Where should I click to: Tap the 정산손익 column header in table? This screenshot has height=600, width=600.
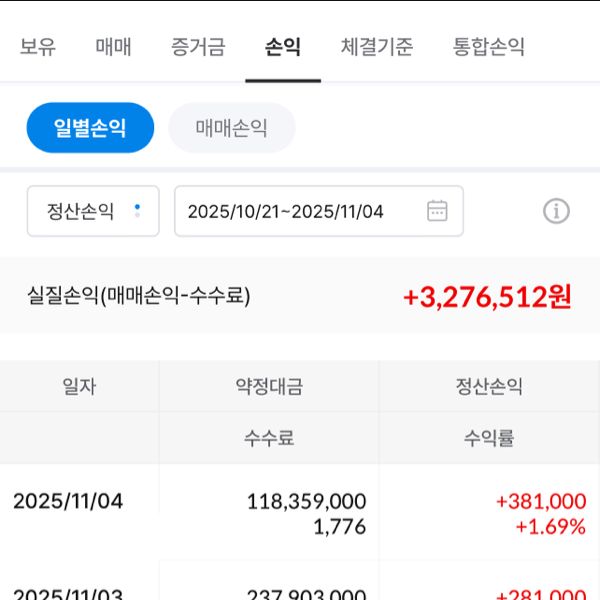489,387
